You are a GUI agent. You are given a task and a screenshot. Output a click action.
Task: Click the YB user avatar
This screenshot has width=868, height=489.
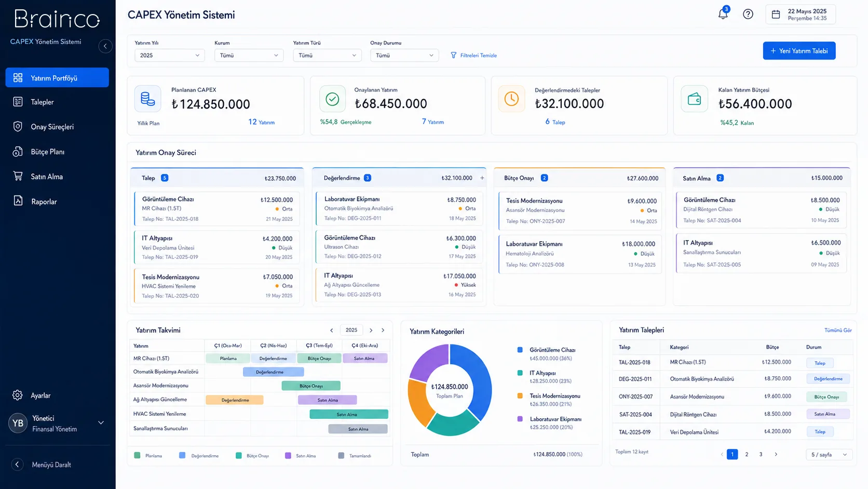point(18,423)
